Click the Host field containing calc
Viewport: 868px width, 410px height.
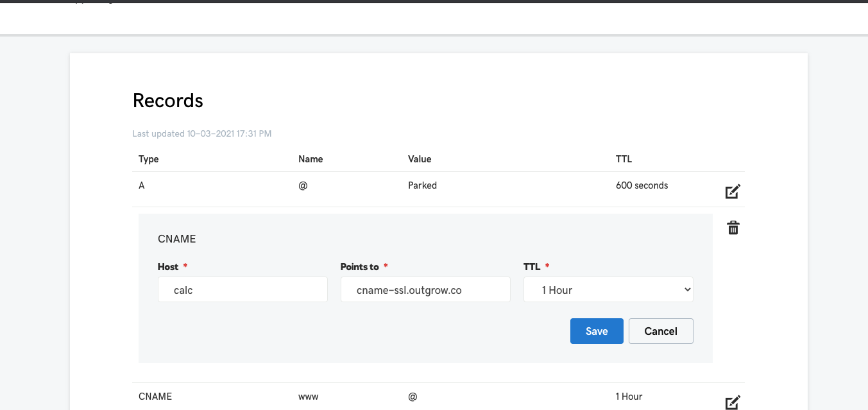pos(243,289)
